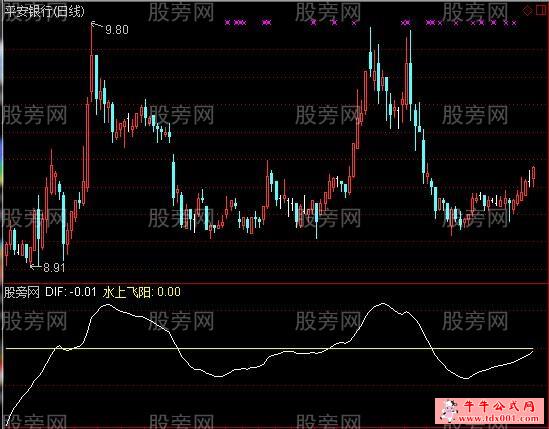Click the first purple signal marker at chart top
This screenshot has width=549, height=429.
(x=228, y=23)
